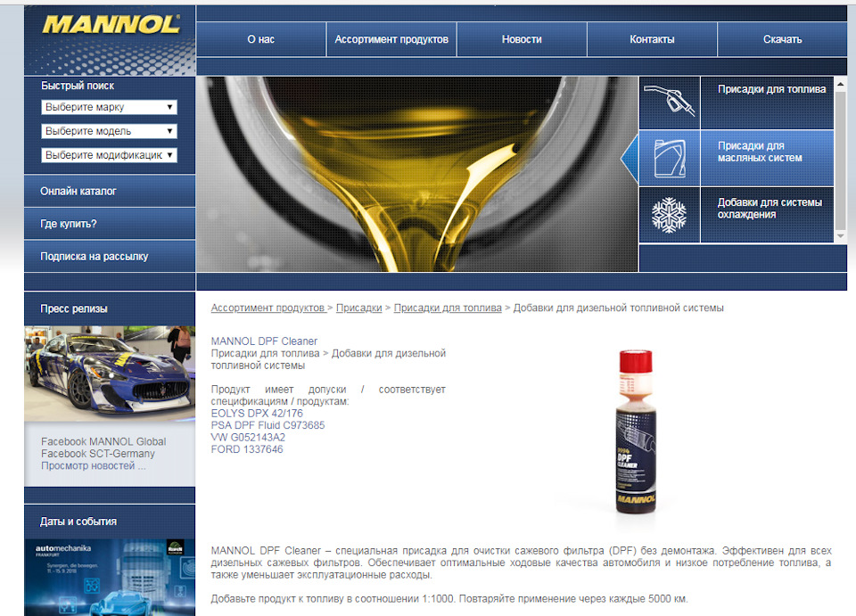The width and height of the screenshot is (856, 616).
Task: Click the pouring oil banner image
Action: coord(417,174)
